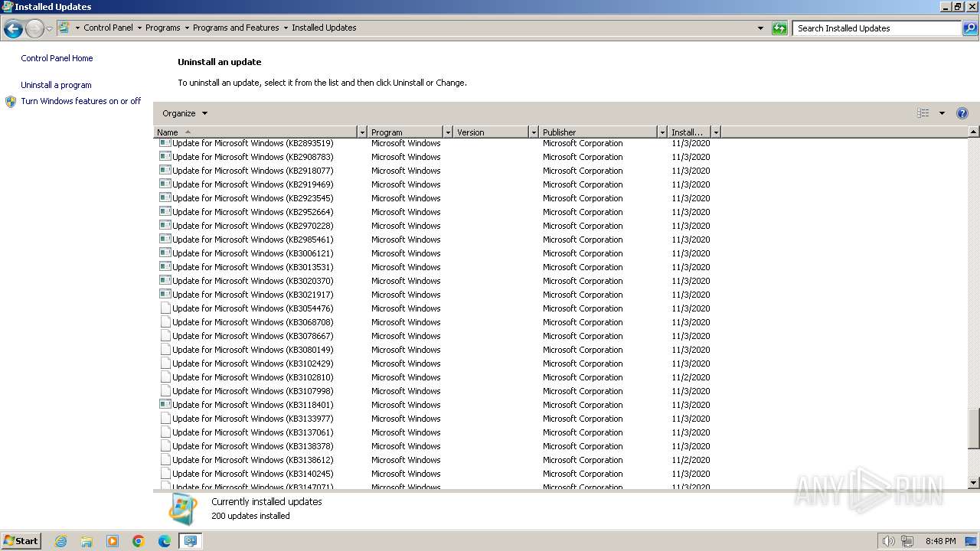Viewport: 980px width, 551px height.
Task: Select Update for Microsoft Windows (KB3133977)
Action: coord(253,419)
